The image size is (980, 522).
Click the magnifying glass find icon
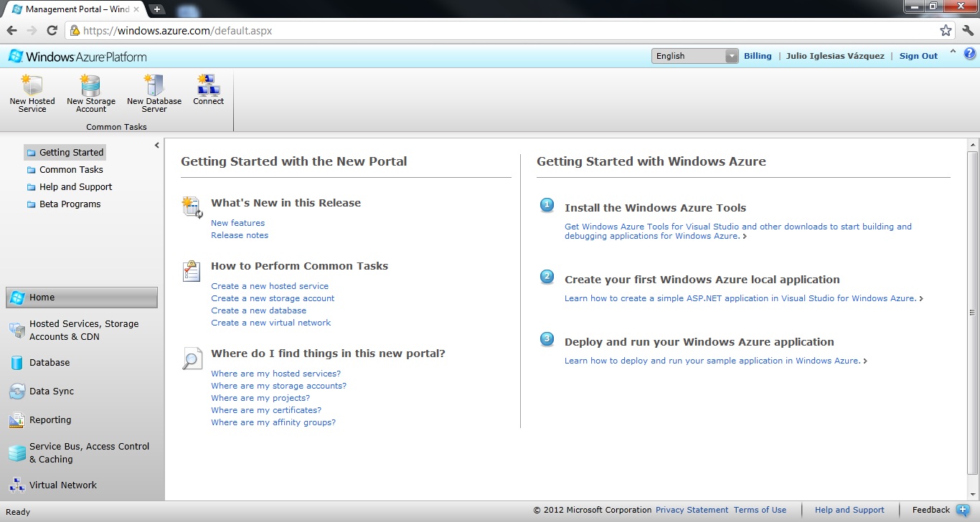tap(192, 359)
